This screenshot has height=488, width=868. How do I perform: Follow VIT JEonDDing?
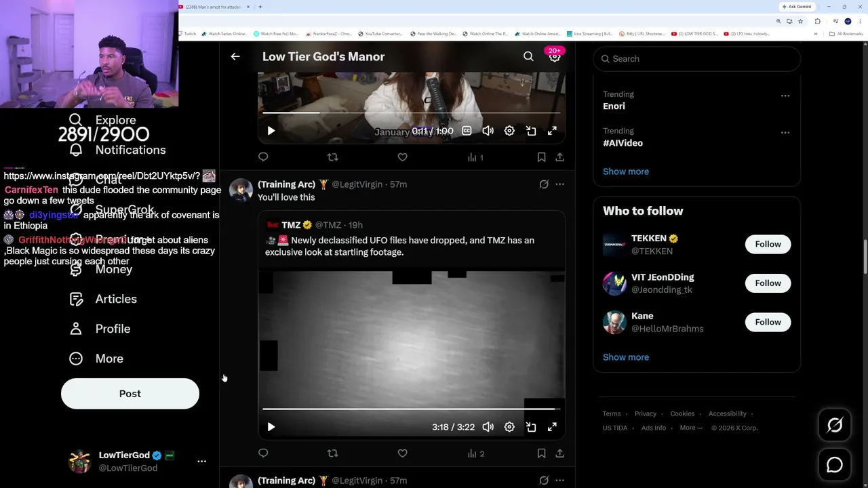point(768,283)
